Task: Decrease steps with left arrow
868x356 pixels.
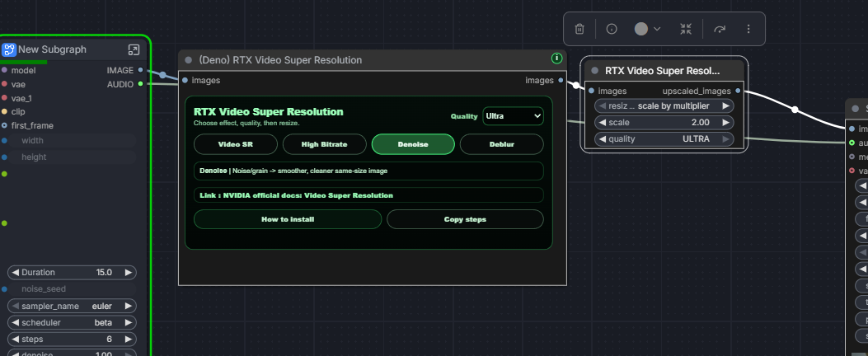Action: 16,340
